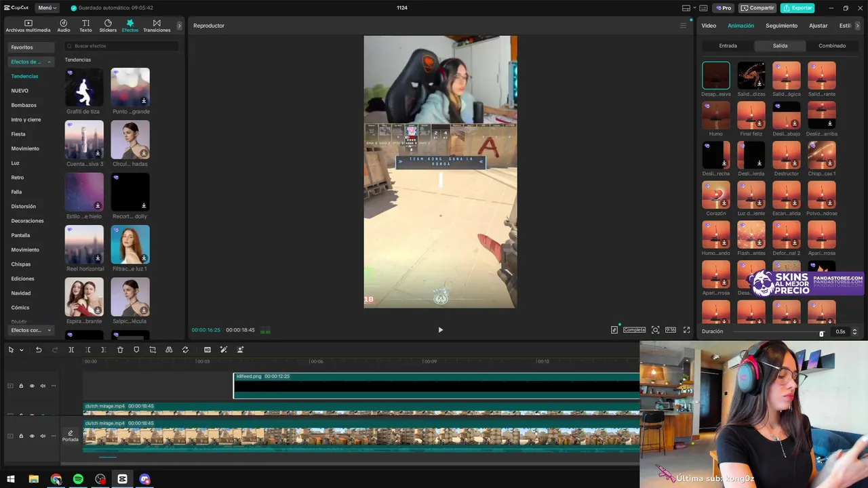The width and height of the screenshot is (868, 488).
Task: Click the trash delete icon
Action: (x=120, y=350)
